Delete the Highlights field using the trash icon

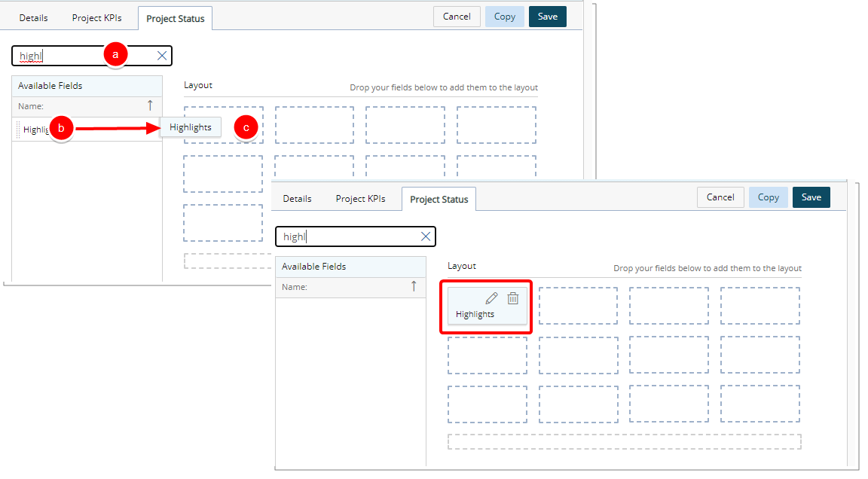(513, 299)
